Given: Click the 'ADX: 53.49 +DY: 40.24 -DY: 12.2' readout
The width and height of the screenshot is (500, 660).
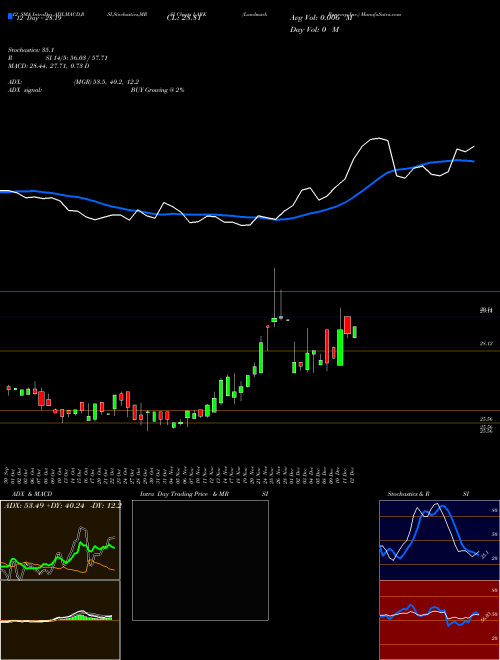Looking at the screenshot, I should [62, 505].
